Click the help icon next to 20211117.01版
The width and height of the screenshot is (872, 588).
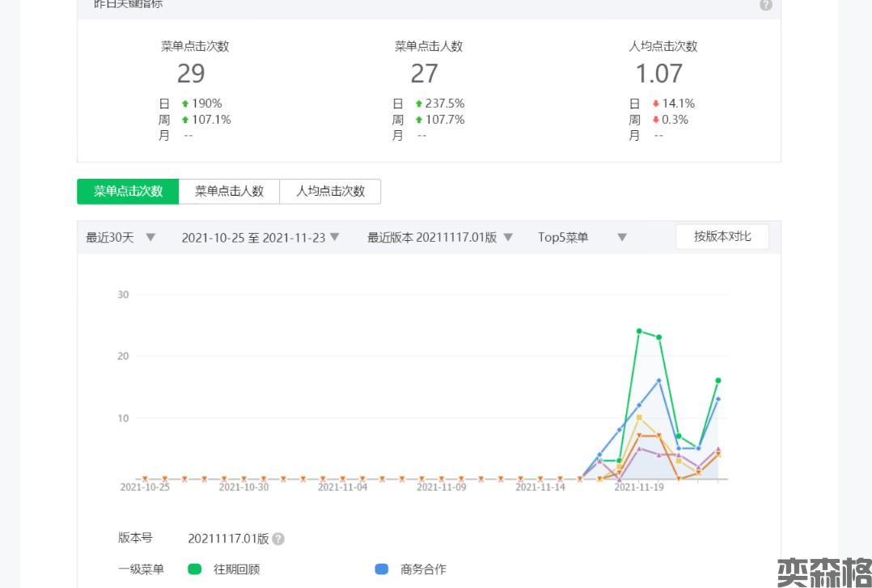click(278, 539)
